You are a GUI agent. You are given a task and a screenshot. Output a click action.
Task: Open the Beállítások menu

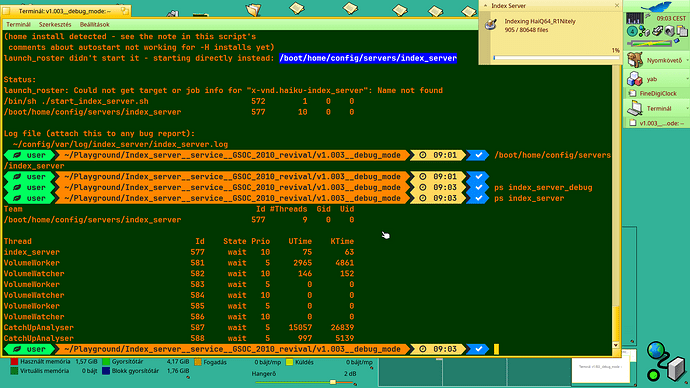click(x=95, y=25)
